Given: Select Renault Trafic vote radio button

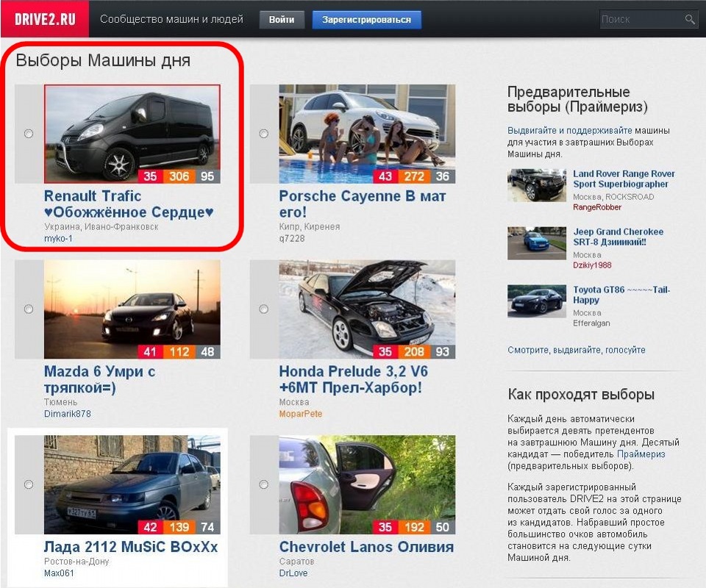Looking at the screenshot, I should 29,134.
